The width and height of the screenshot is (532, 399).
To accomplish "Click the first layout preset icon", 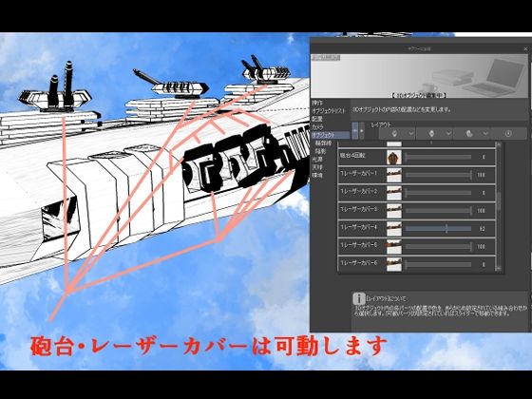I will point(393,134).
